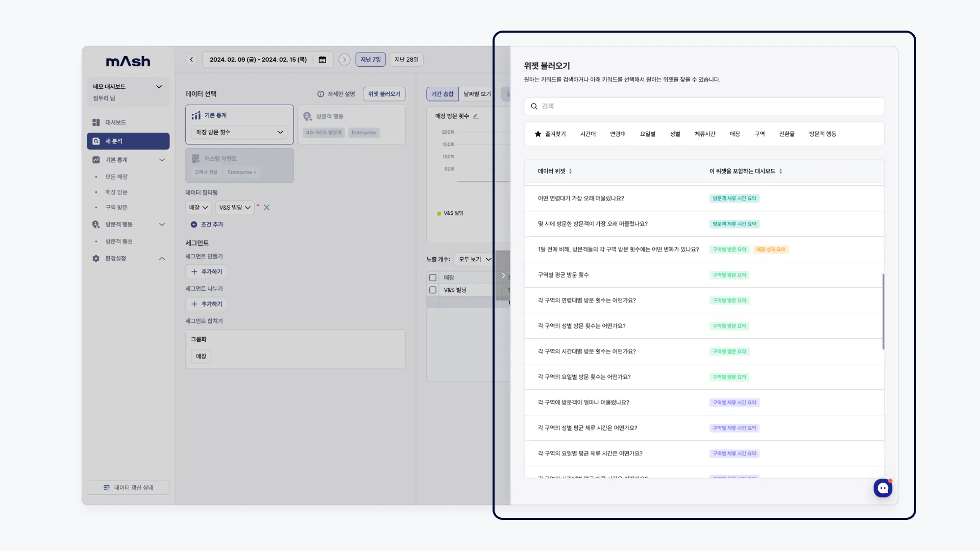Screen dimensions: 980x551
Task: Go to the previous date period arrow
Action: tap(191, 60)
